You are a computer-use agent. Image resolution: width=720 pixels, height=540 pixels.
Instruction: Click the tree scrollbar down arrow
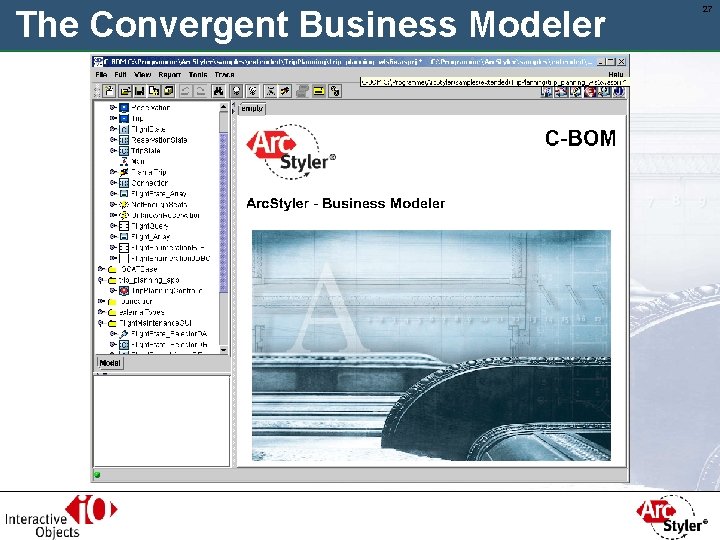(224, 350)
